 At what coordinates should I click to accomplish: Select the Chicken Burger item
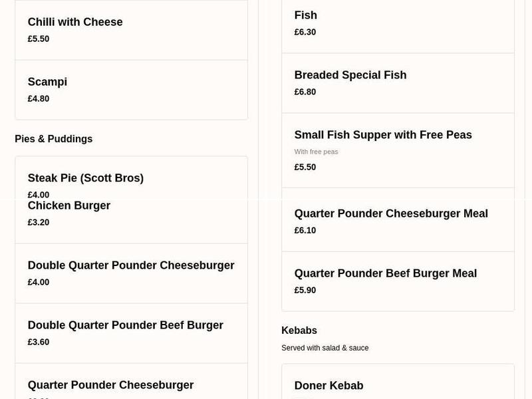(68, 205)
